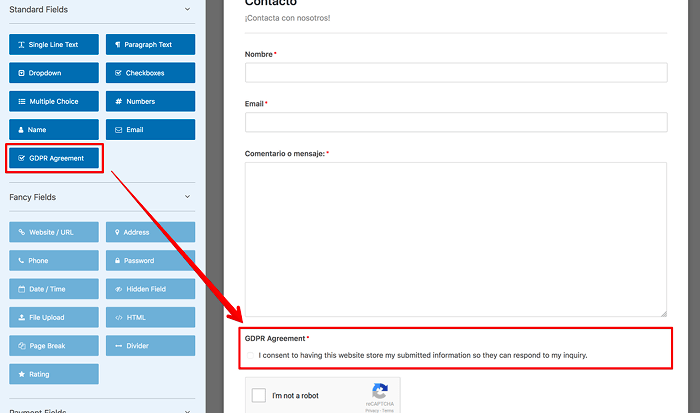The image size is (700, 413).
Task: Add a File Upload field
Action: click(54, 317)
